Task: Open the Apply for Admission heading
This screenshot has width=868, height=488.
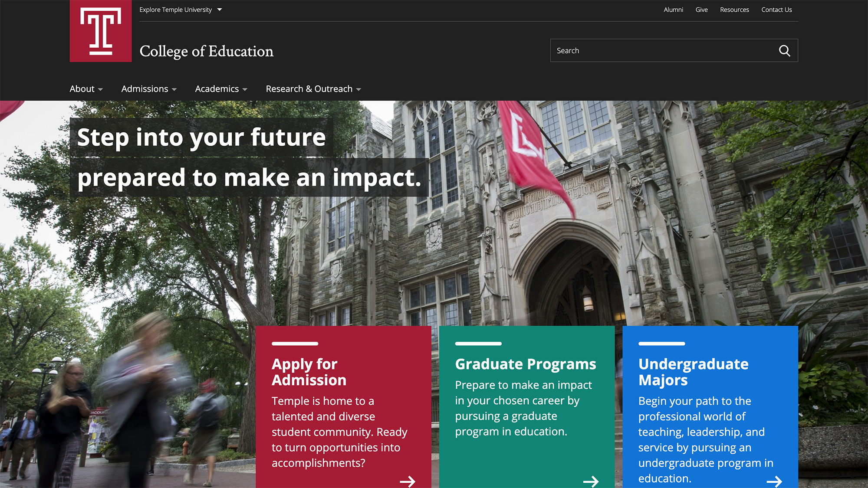Action: (x=309, y=372)
